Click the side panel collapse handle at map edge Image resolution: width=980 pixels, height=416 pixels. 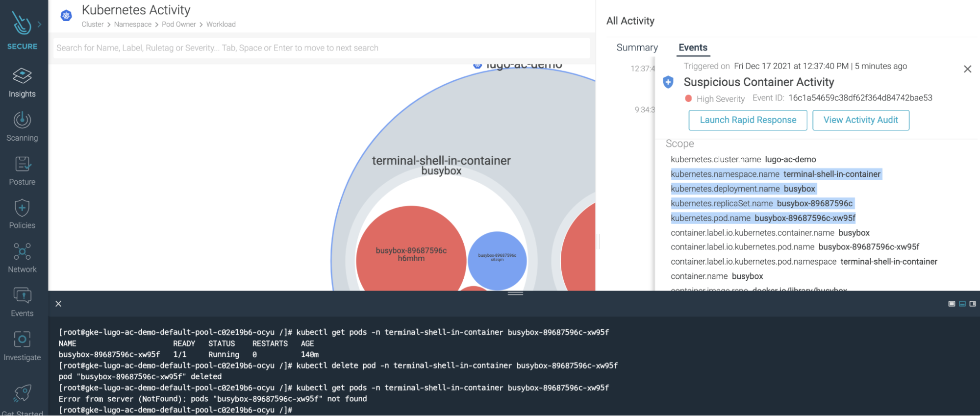pyautogui.click(x=599, y=241)
